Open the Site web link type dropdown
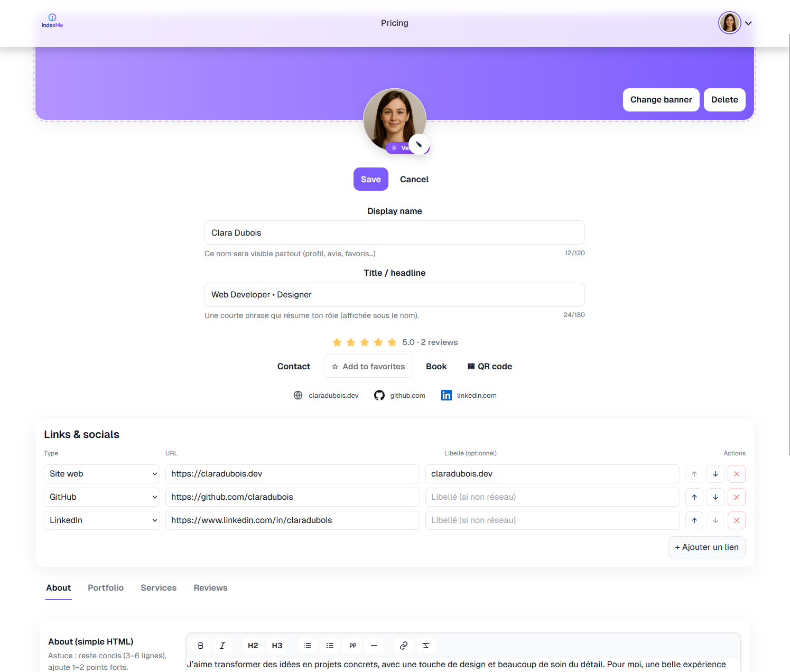 click(x=101, y=473)
